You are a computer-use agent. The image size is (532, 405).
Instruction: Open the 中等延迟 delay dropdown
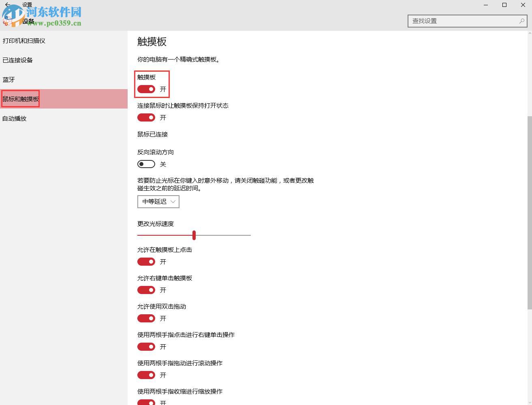(x=158, y=201)
